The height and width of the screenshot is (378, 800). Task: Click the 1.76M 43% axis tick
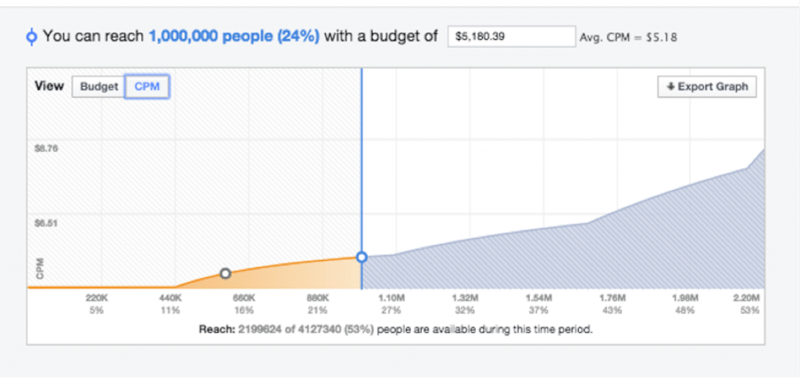pyautogui.click(x=612, y=304)
